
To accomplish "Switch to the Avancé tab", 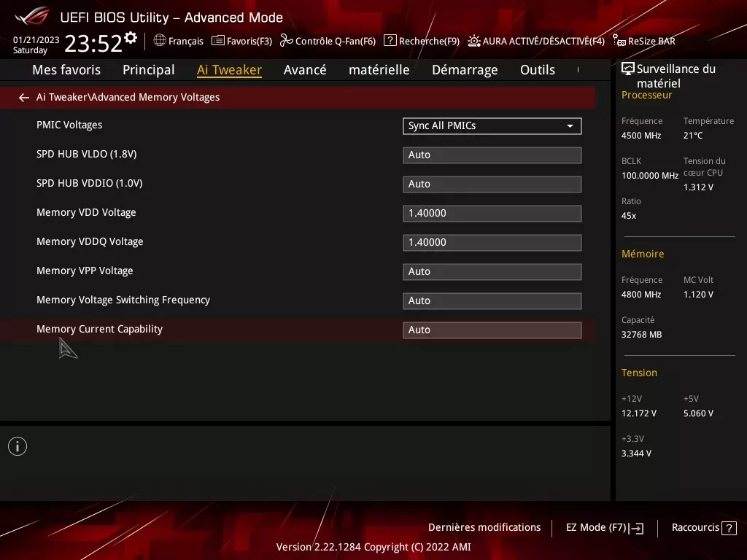I will pos(305,70).
